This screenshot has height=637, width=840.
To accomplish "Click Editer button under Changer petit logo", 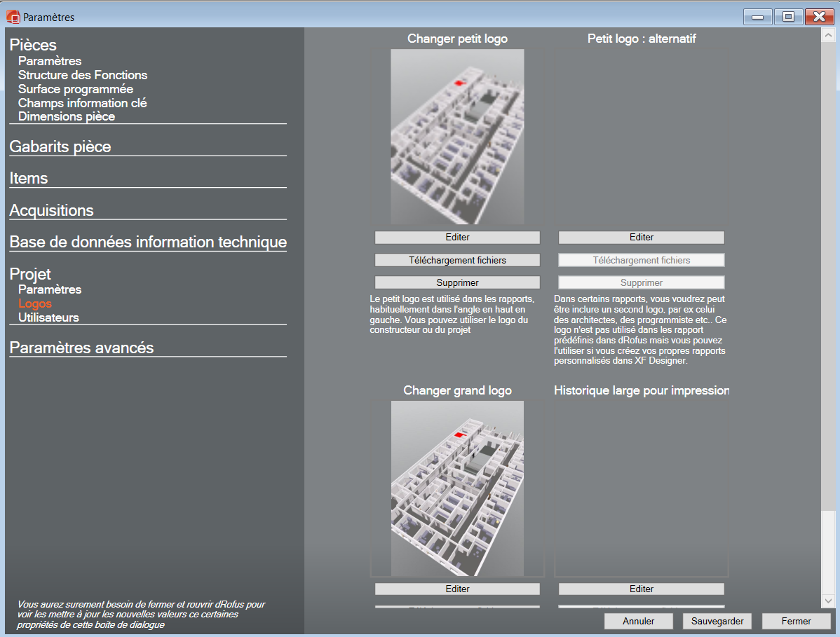I will click(x=457, y=238).
